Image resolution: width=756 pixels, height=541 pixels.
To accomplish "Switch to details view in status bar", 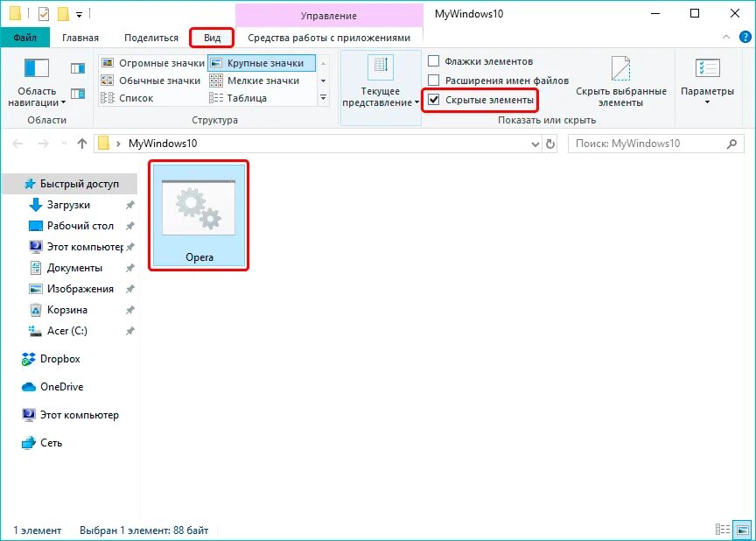I will (722, 530).
